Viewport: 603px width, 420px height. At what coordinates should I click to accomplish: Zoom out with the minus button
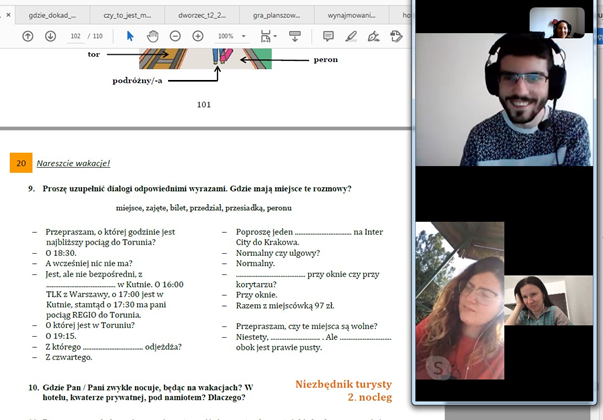tap(176, 36)
